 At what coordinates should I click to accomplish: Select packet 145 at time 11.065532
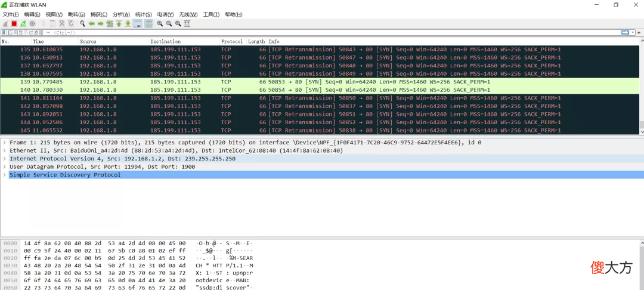point(320,131)
